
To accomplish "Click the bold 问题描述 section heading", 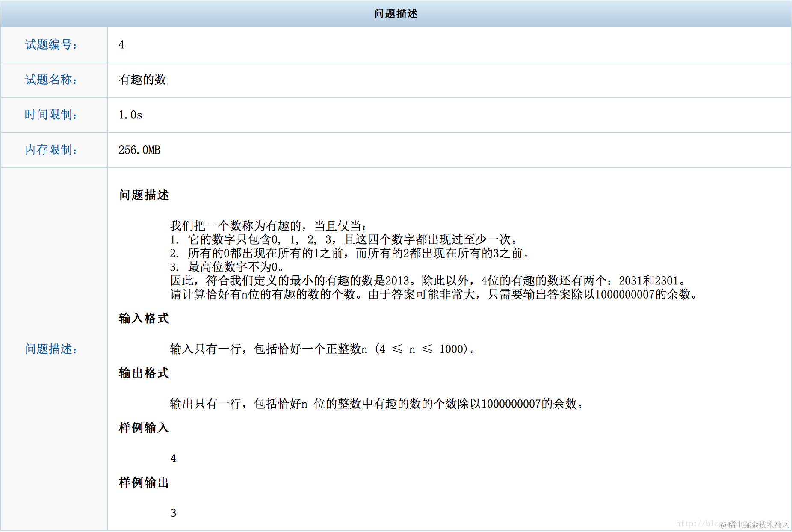I will point(144,195).
